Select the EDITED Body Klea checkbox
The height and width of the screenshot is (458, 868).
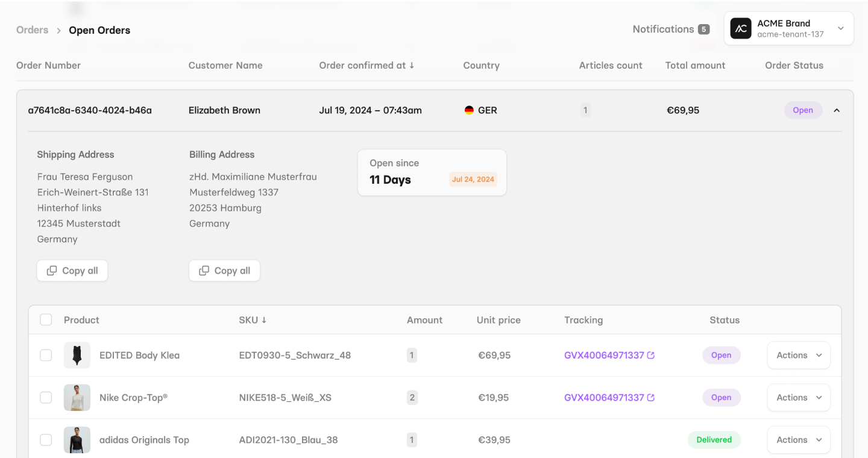click(x=46, y=356)
